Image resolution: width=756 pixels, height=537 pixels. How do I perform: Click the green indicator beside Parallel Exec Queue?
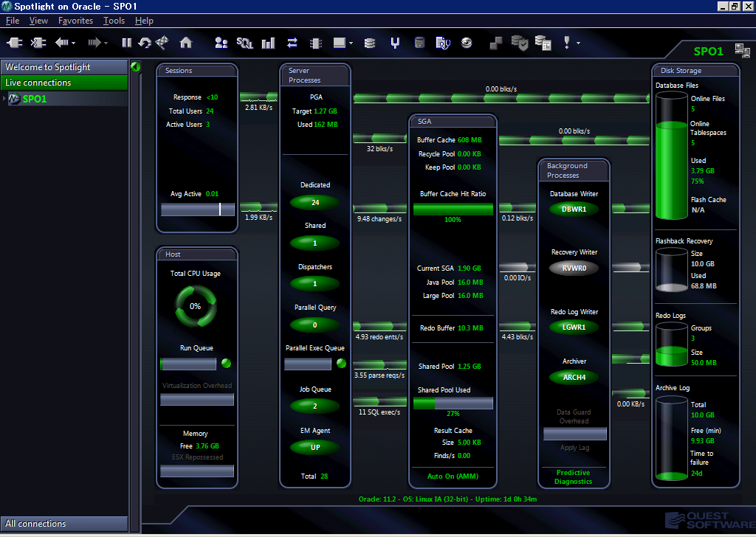tap(341, 363)
